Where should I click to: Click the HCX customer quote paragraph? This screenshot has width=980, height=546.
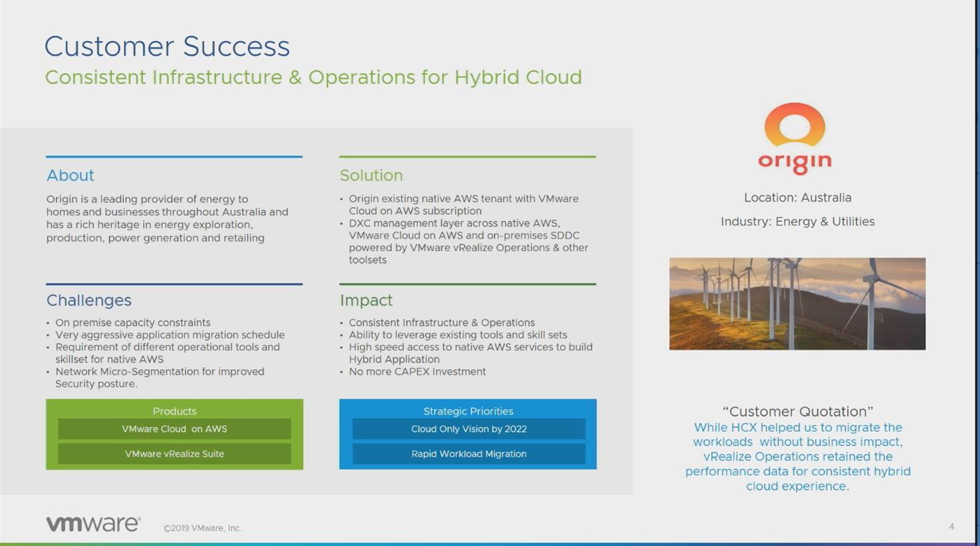[x=797, y=457]
